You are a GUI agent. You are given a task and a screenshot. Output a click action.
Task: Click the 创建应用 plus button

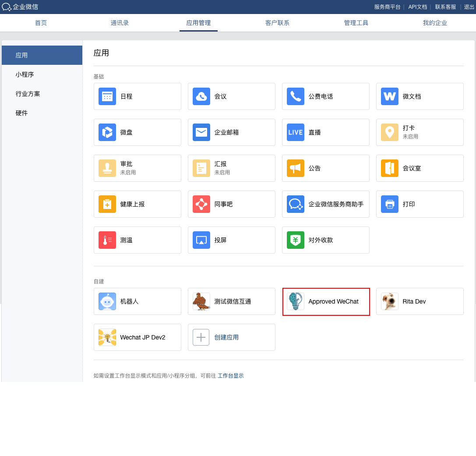click(201, 337)
